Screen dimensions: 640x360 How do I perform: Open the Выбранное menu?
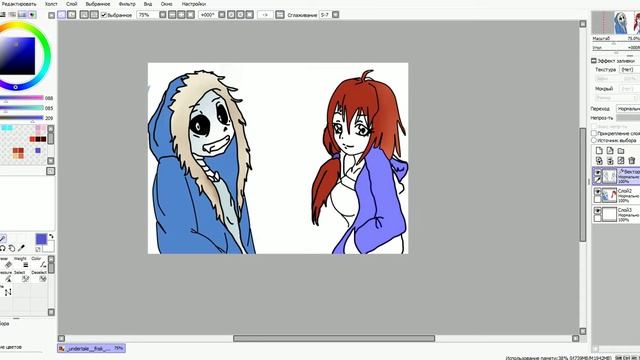(x=98, y=4)
